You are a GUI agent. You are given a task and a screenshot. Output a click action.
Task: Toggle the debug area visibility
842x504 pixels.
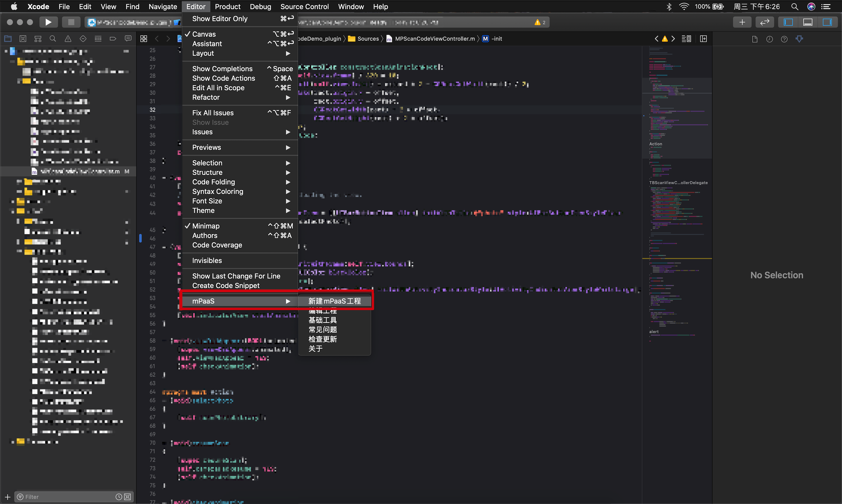point(808,22)
